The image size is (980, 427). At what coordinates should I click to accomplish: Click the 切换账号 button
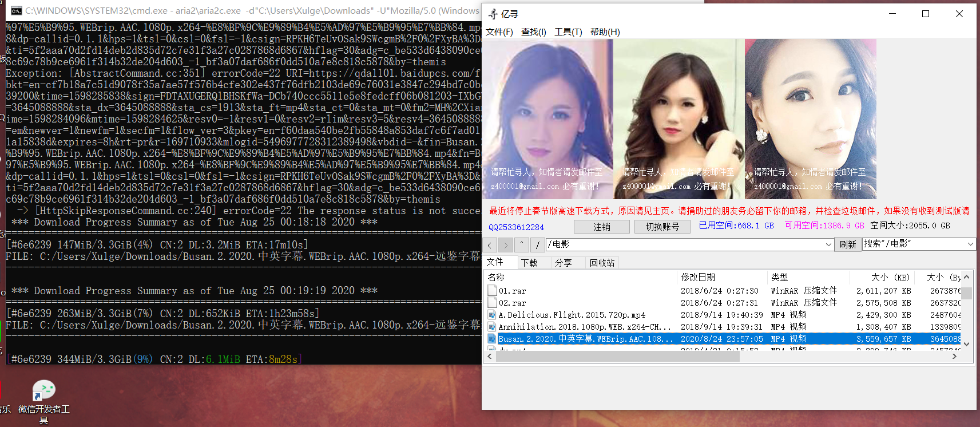[x=662, y=227]
